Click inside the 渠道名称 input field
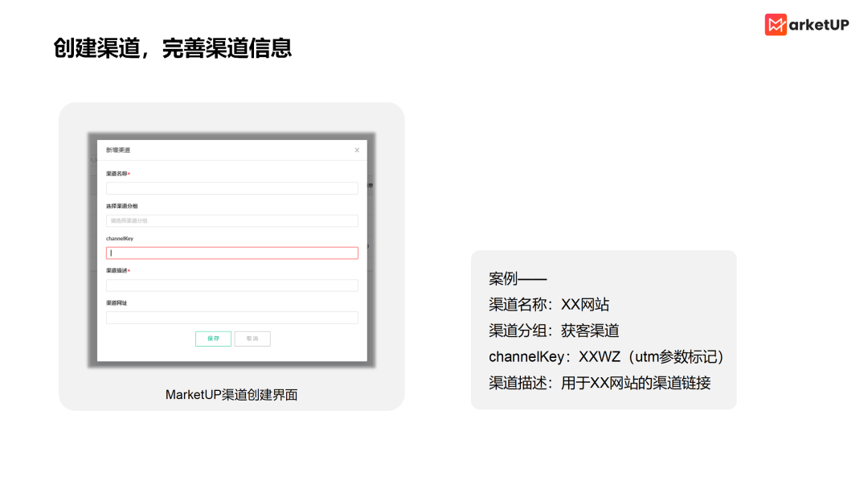The width and height of the screenshot is (868, 489). [x=231, y=187]
